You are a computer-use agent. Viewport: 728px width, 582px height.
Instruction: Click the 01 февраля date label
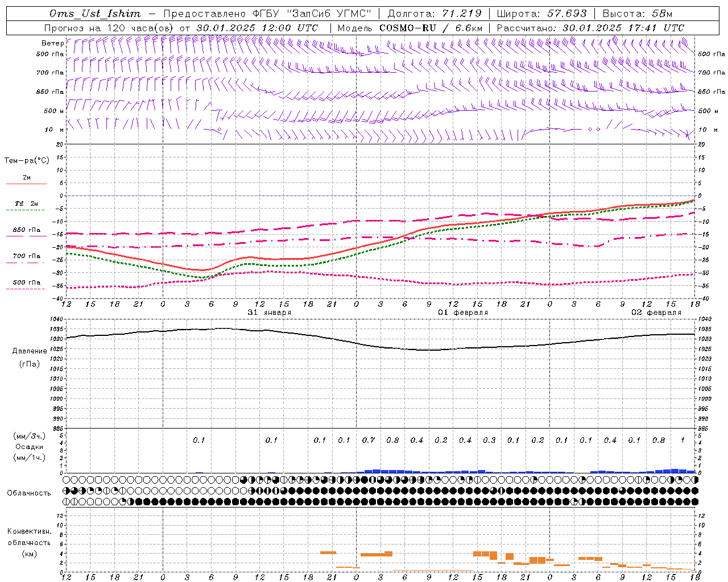click(463, 313)
